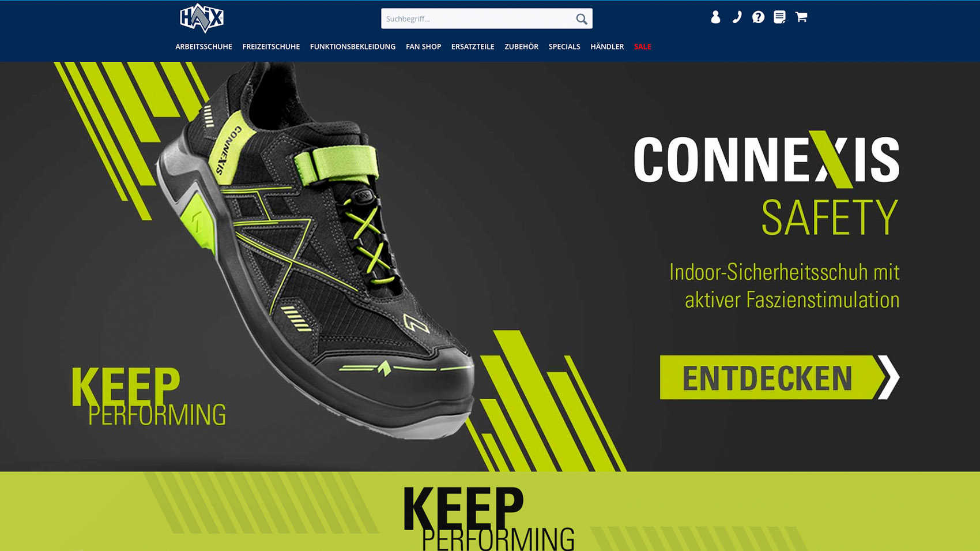This screenshot has height=551, width=980.
Task: Select the Fan Shop menu item
Action: click(x=423, y=47)
